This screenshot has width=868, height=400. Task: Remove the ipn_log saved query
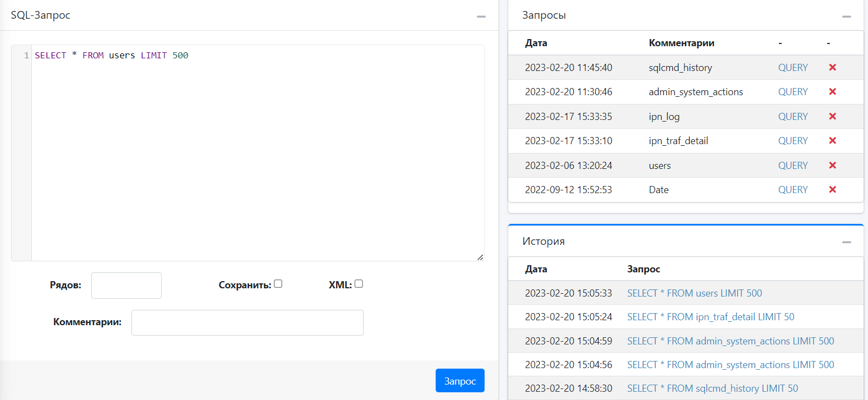832,116
